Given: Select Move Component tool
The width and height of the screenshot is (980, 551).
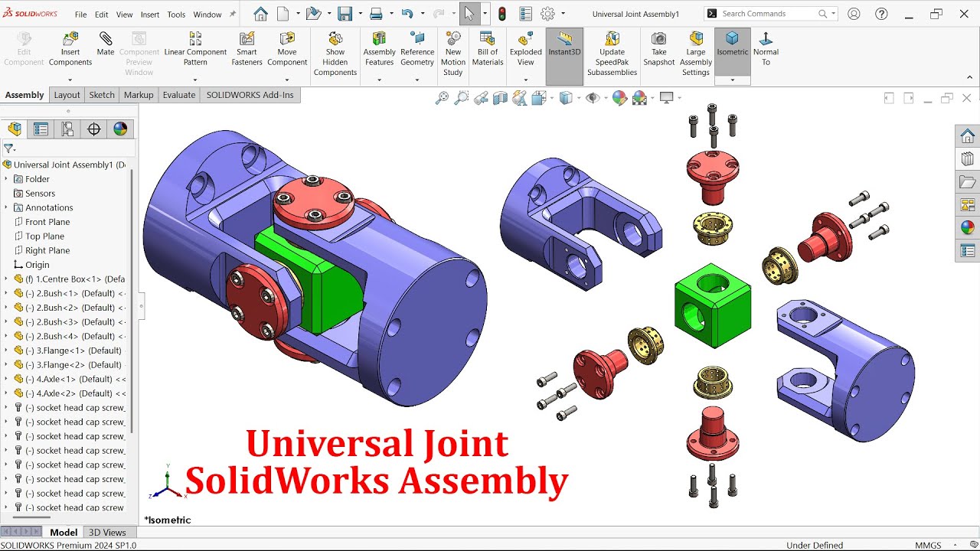Looking at the screenshot, I should 287,50.
